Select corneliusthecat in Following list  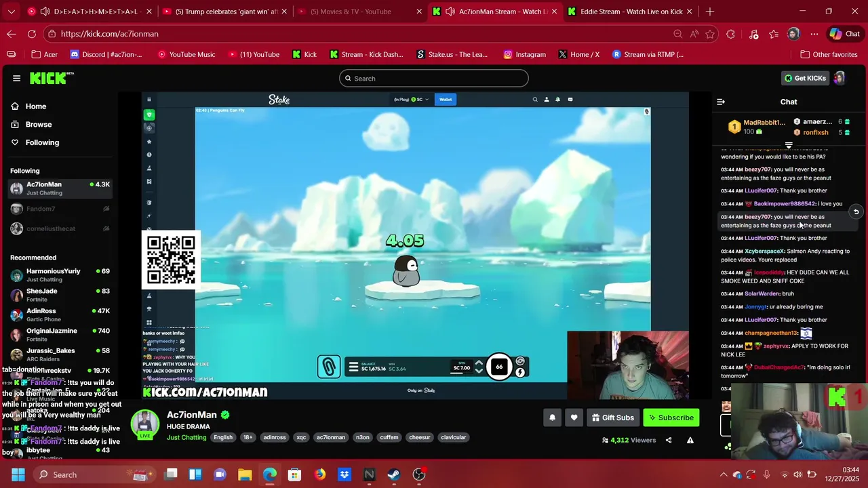click(60, 229)
